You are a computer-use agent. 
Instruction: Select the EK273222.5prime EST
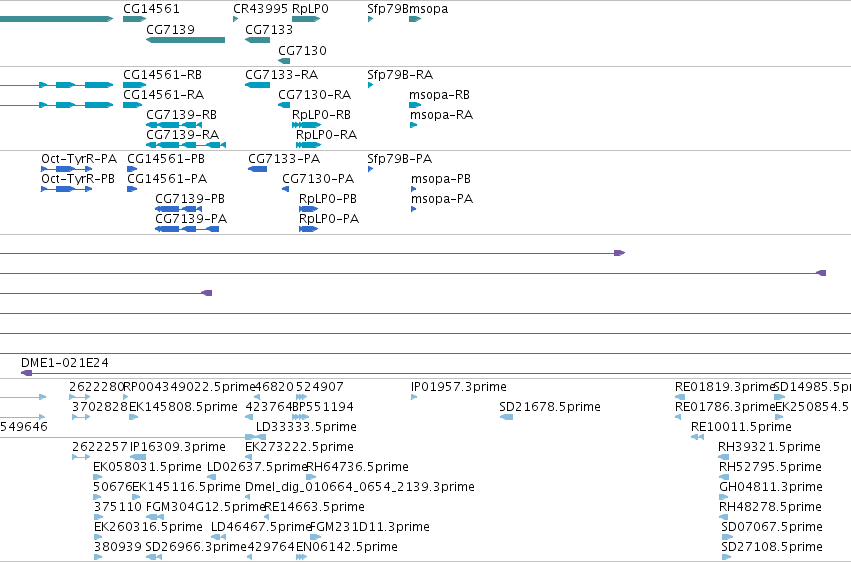(248, 457)
